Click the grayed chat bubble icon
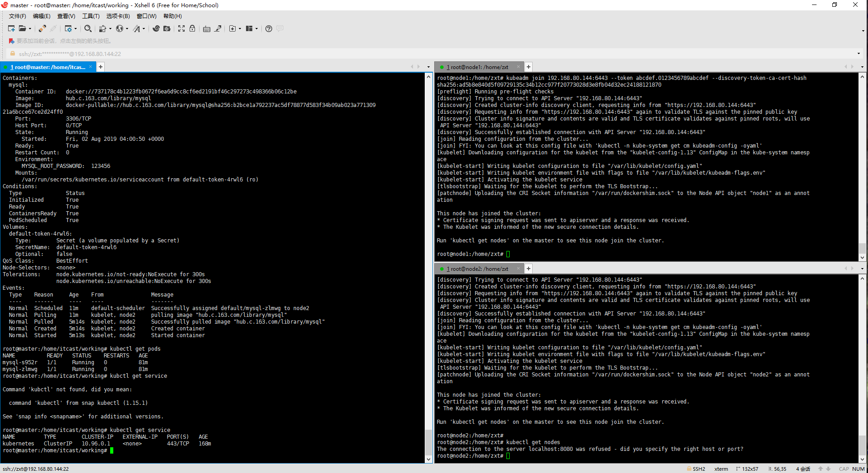This screenshot has width=868, height=473. pyautogui.click(x=280, y=28)
